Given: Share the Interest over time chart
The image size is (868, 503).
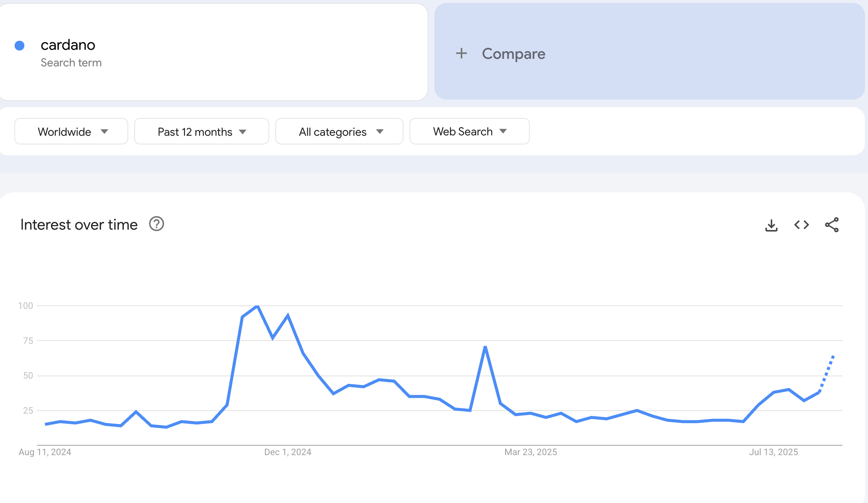Looking at the screenshot, I should coord(832,224).
